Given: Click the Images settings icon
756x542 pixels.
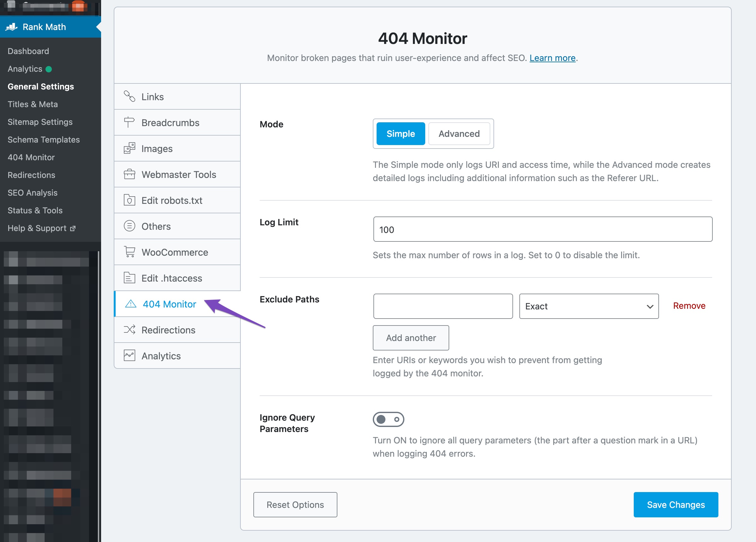Looking at the screenshot, I should 129,148.
